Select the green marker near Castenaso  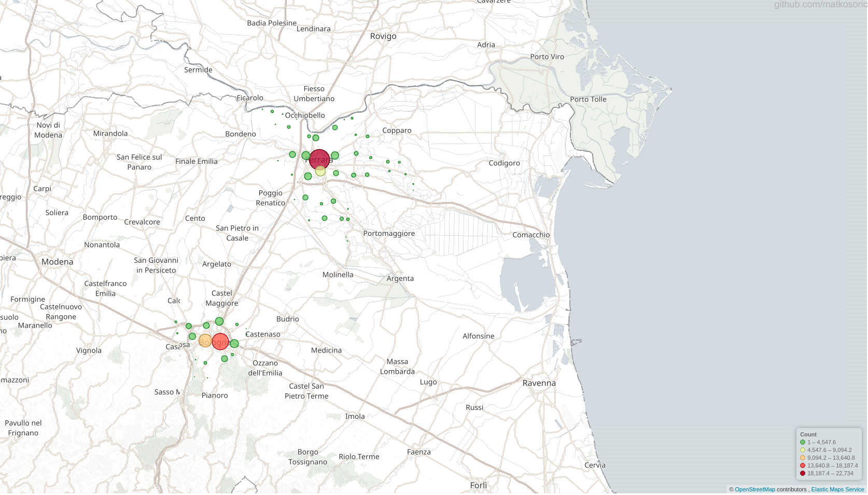[x=234, y=344]
